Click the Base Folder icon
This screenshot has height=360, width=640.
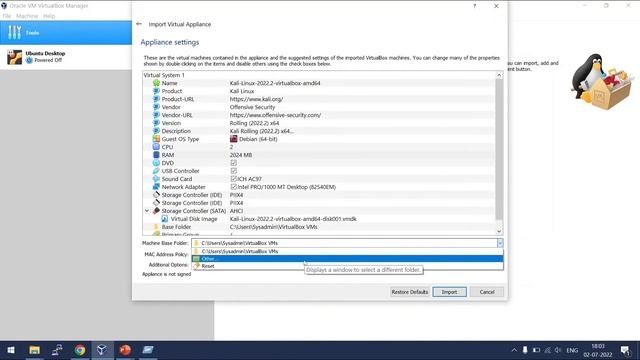(156, 227)
